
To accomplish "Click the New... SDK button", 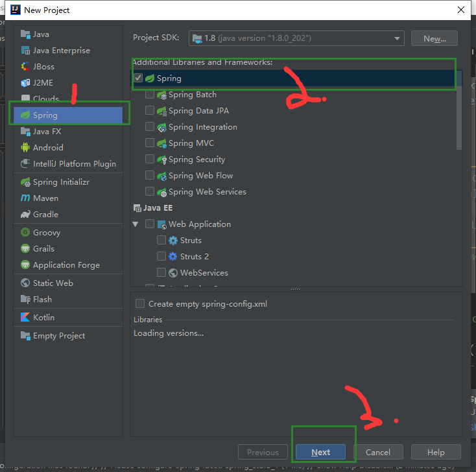I will click(x=434, y=38).
